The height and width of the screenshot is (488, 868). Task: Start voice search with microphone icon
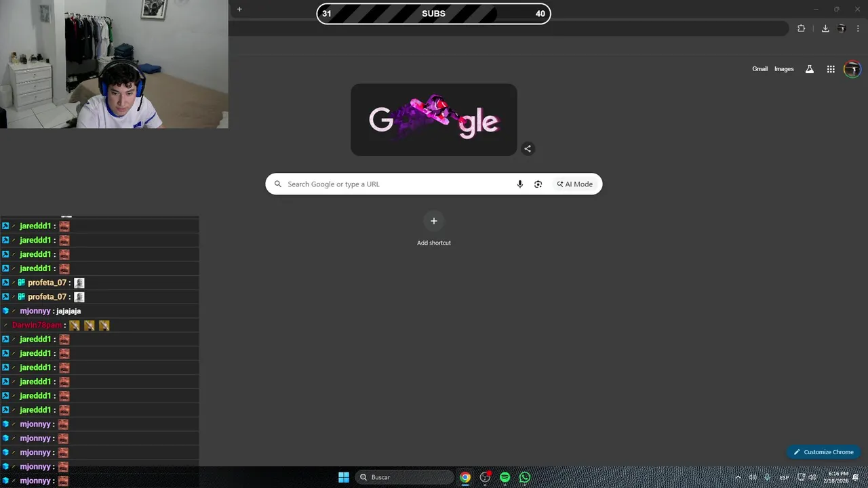tap(520, 184)
